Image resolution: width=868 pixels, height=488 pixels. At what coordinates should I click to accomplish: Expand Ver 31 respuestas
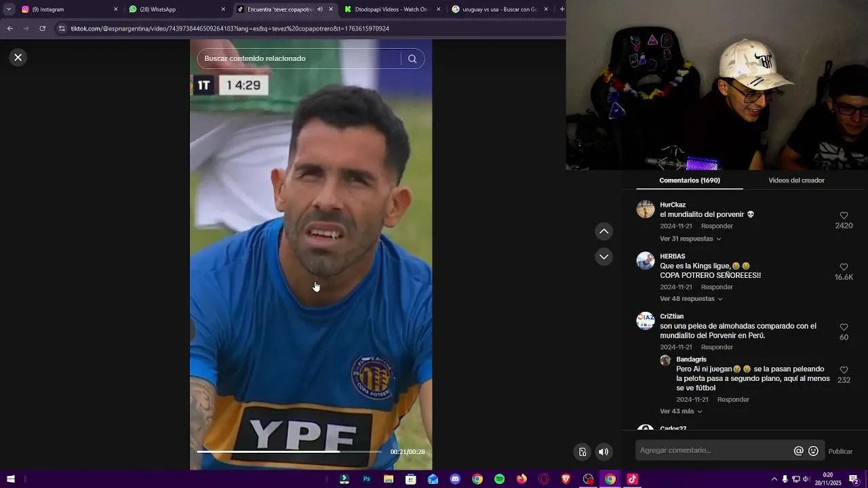pyautogui.click(x=690, y=239)
